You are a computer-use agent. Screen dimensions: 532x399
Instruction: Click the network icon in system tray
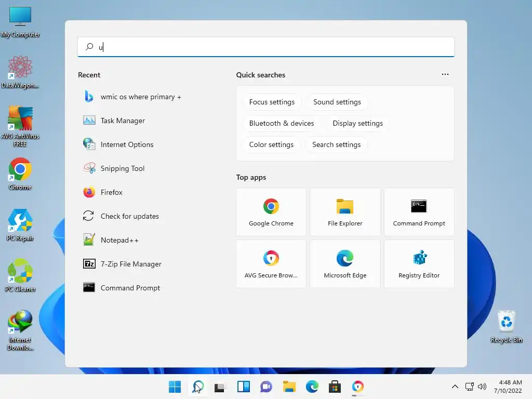tap(470, 387)
